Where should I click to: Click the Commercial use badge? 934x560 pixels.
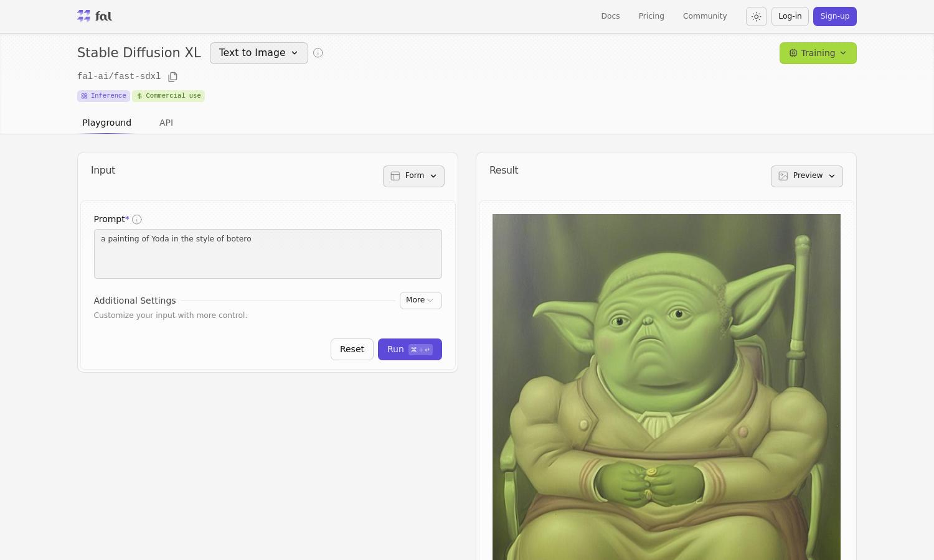pos(168,96)
